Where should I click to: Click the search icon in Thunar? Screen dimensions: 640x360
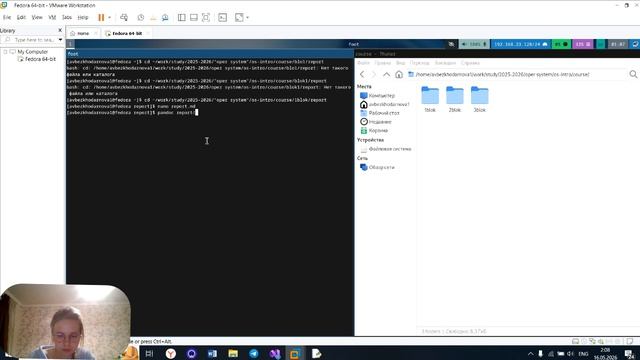(x=633, y=74)
